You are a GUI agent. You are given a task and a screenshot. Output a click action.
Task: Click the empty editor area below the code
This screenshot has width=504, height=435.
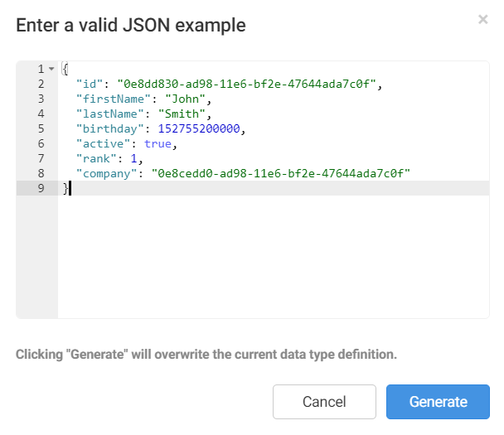coord(274,257)
